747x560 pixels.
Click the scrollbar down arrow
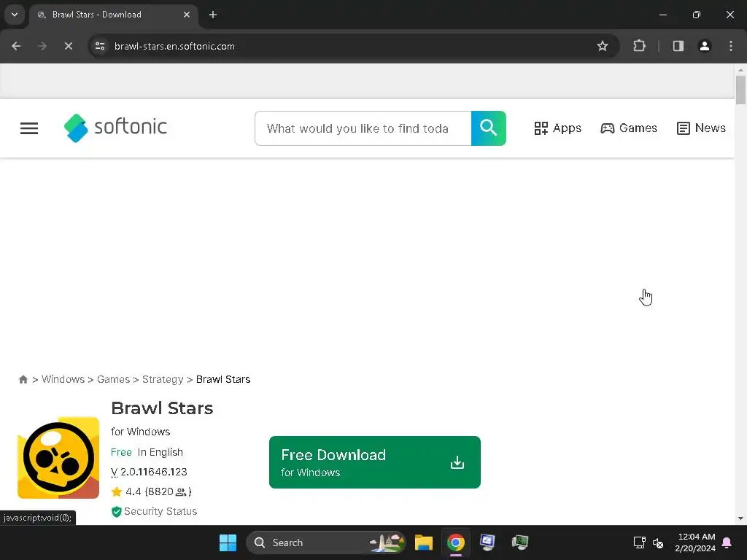[740, 518]
